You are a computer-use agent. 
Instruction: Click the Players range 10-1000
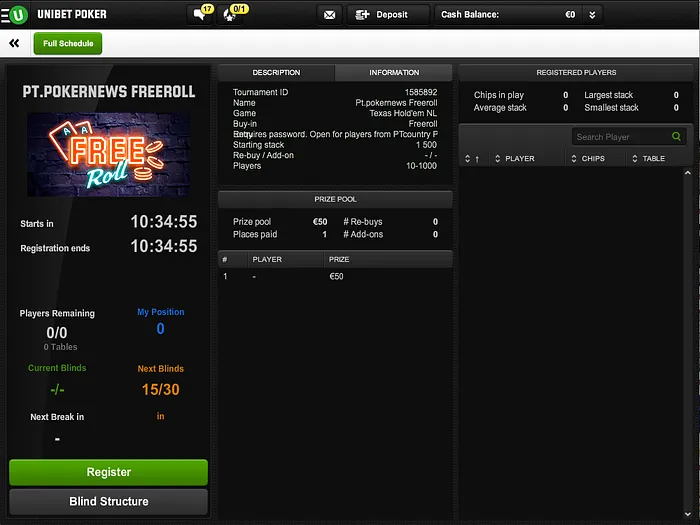tap(421, 166)
